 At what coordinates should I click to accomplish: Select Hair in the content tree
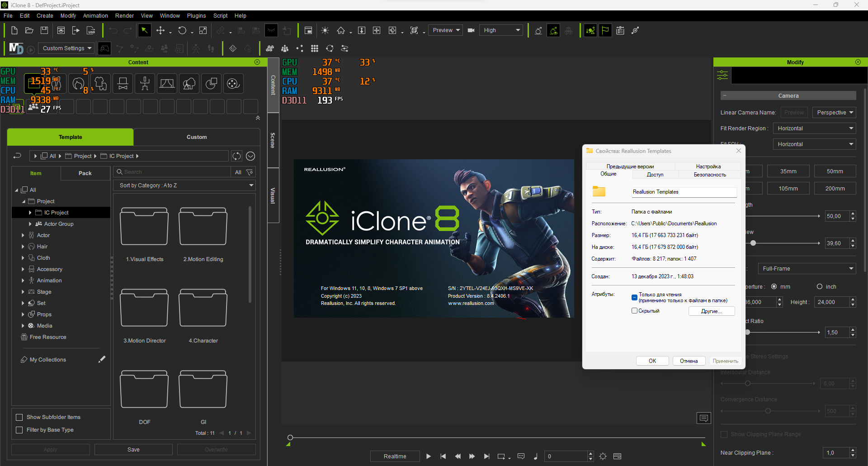click(x=42, y=247)
